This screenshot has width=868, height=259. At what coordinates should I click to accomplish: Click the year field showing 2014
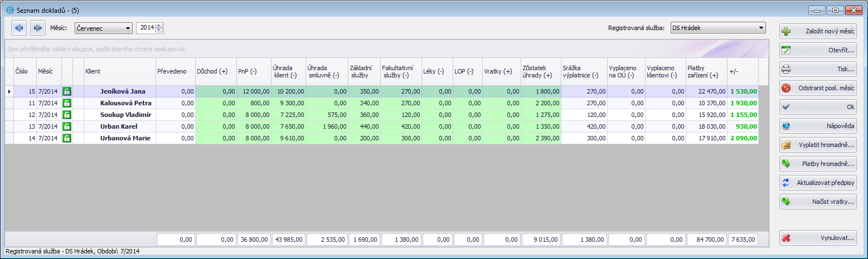coord(146,28)
